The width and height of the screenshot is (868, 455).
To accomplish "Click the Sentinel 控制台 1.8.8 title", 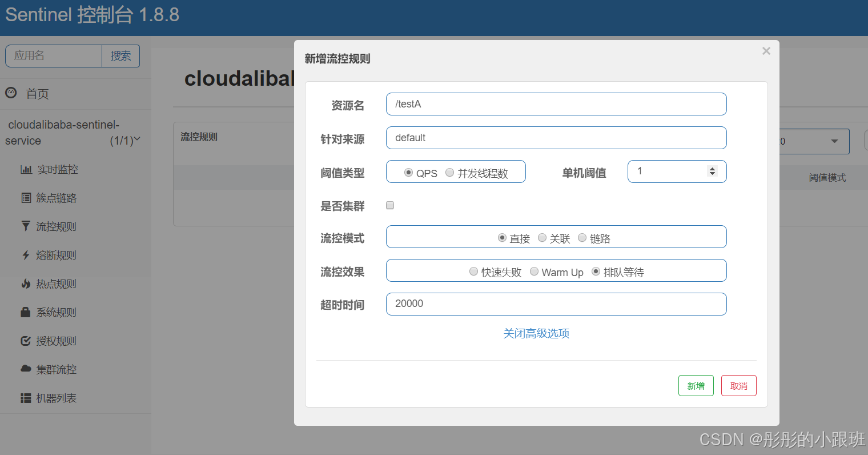I will pyautogui.click(x=92, y=15).
